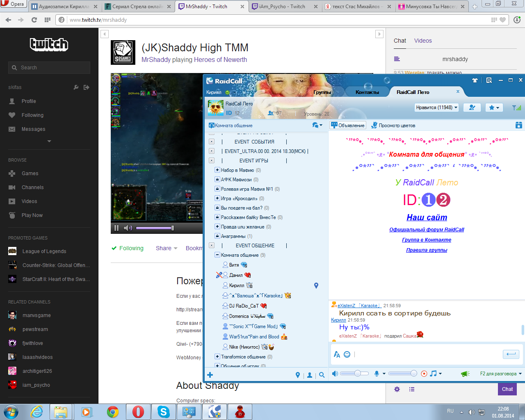Mute Twitch player volume icon
The height and width of the screenshot is (420, 525).
(x=128, y=228)
